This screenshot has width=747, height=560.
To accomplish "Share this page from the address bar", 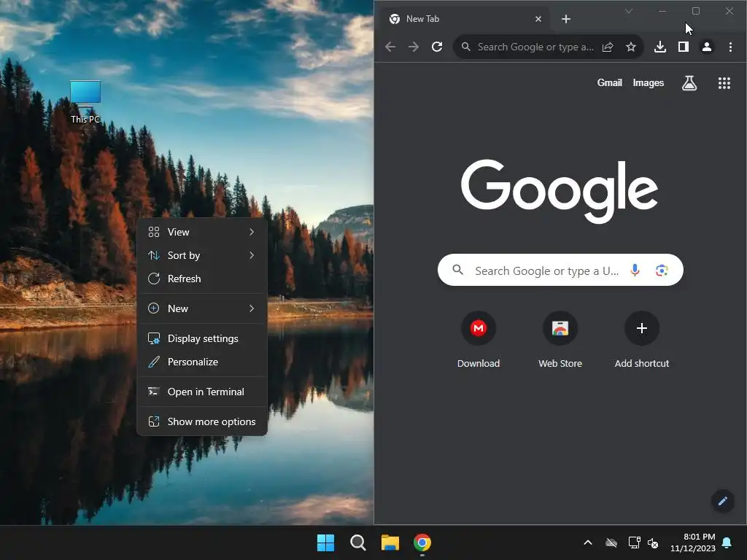I will point(608,47).
